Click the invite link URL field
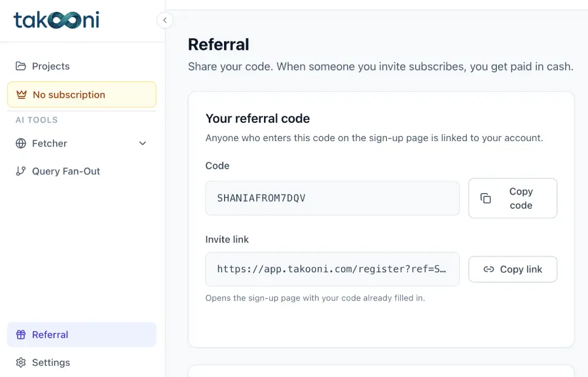588x377 pixels. 332,269
